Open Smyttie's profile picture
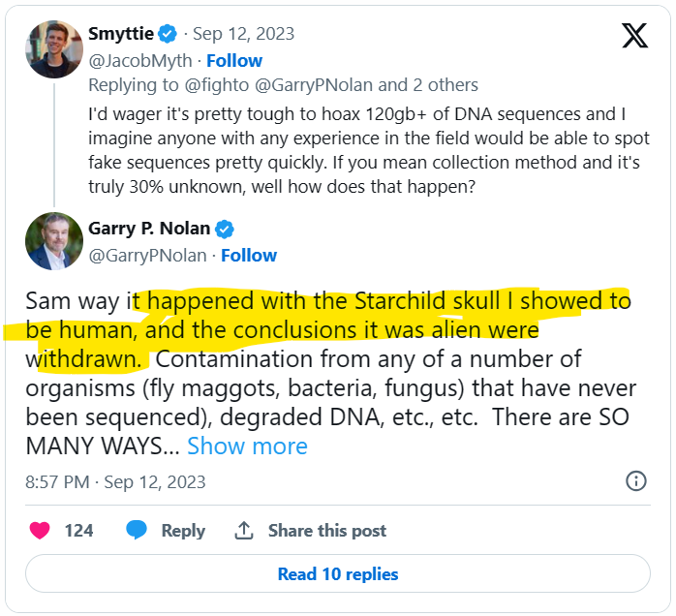The width and height of the screenshot is (676, 616). point(53,47)
